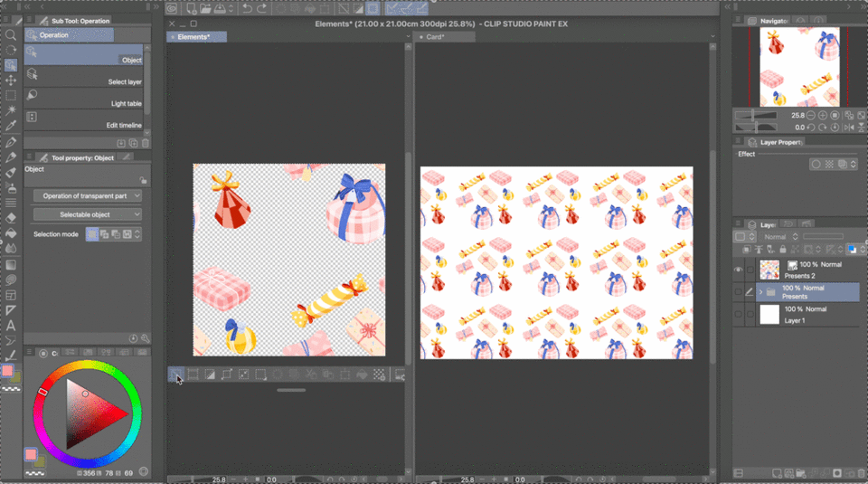Toggle visibility of Presents folder layer
The image size is (868, 484).
click(739, 291)
